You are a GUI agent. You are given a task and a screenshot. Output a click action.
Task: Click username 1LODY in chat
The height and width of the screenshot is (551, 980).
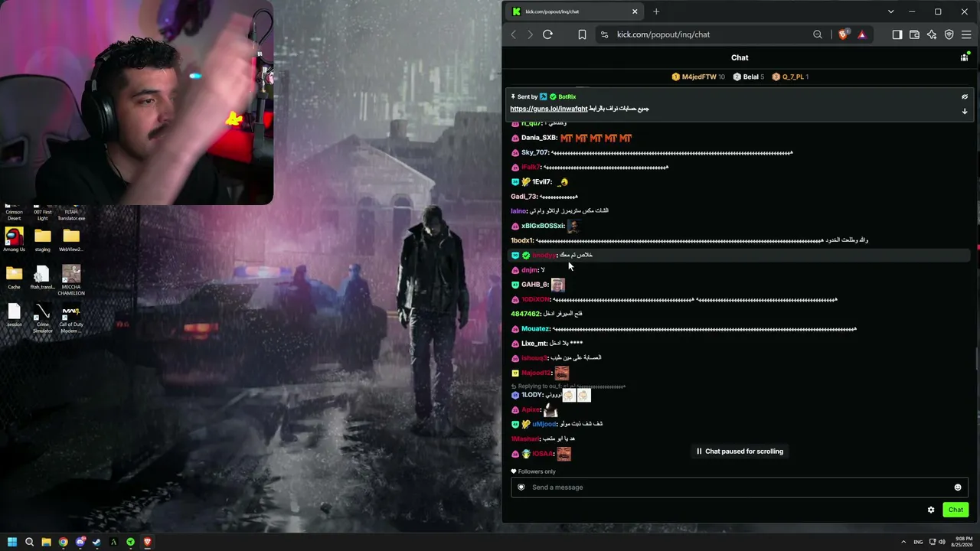tap(532, 395)
